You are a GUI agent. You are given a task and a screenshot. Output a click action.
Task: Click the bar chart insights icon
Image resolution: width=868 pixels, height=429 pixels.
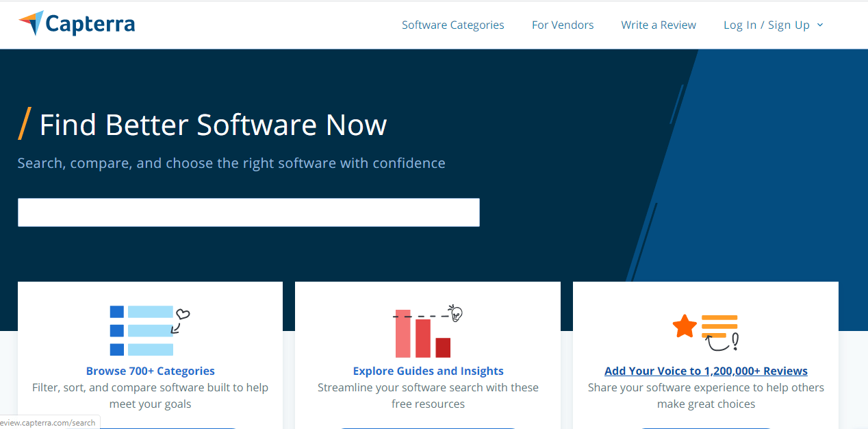(428, 331)
